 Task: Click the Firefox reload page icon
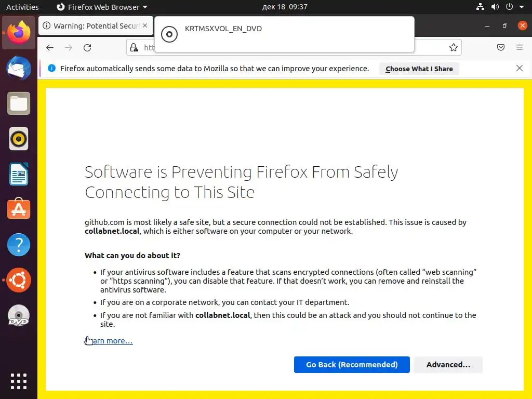87,48
